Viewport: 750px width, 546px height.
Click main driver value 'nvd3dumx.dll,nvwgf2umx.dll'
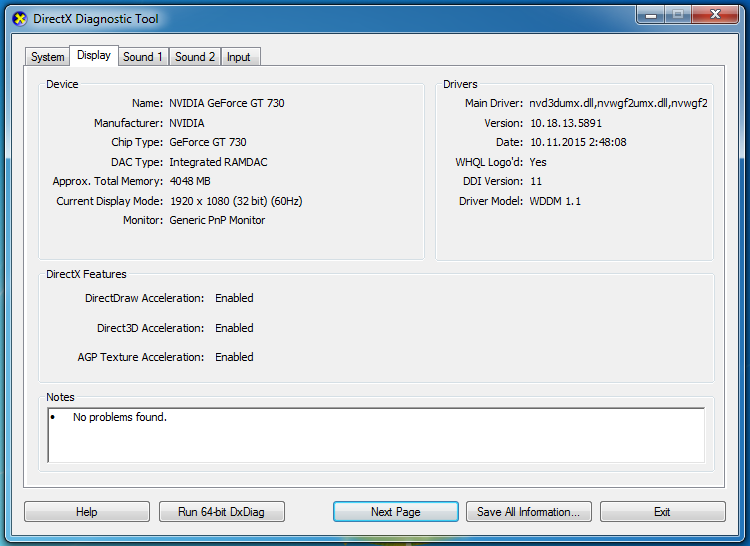618,103
